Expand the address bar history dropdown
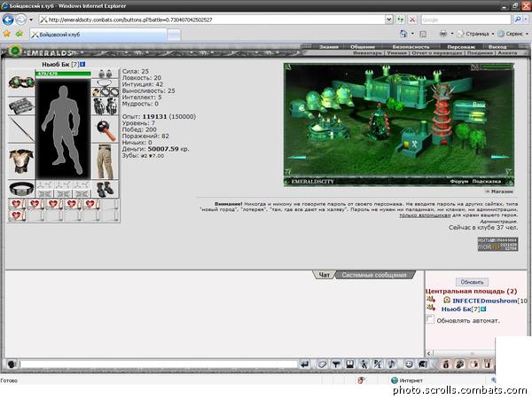This screenshot has height=399, width=532. pyautogui.click(x=389, y=20)
